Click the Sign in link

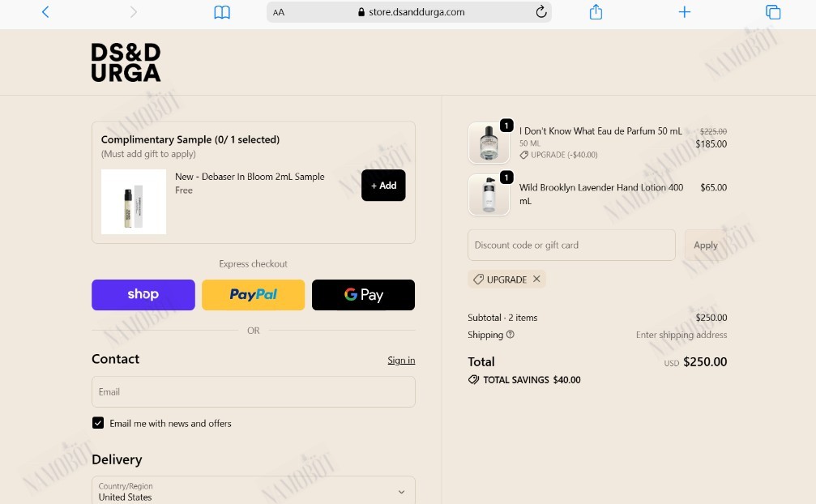401,360
